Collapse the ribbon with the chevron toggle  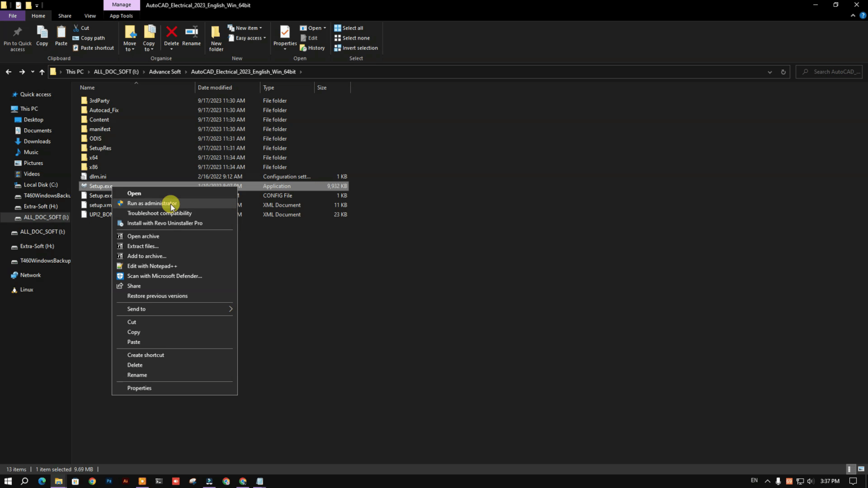(853, 15)
